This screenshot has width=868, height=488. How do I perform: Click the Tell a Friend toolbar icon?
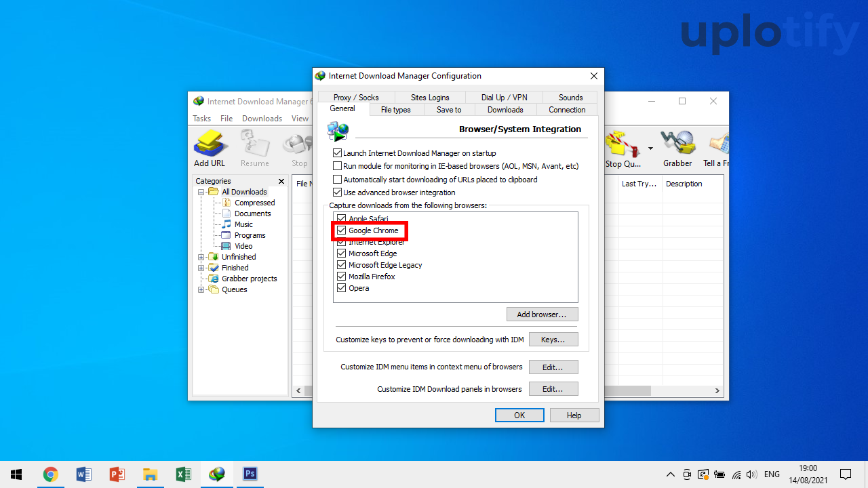pos(717,149)
